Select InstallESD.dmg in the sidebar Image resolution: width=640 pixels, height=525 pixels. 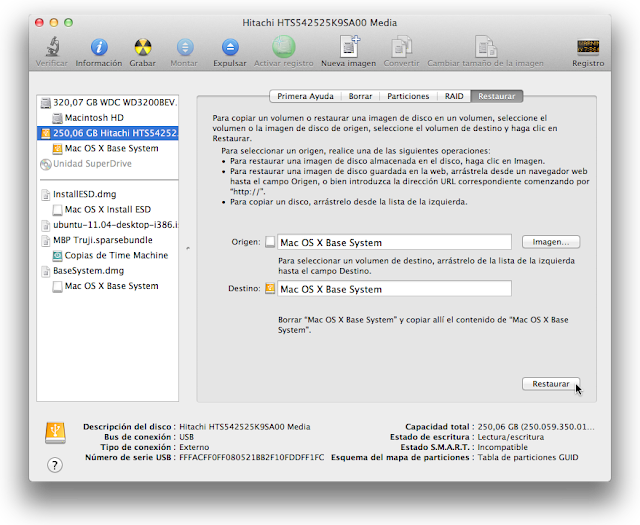click(x=108, y=194)
